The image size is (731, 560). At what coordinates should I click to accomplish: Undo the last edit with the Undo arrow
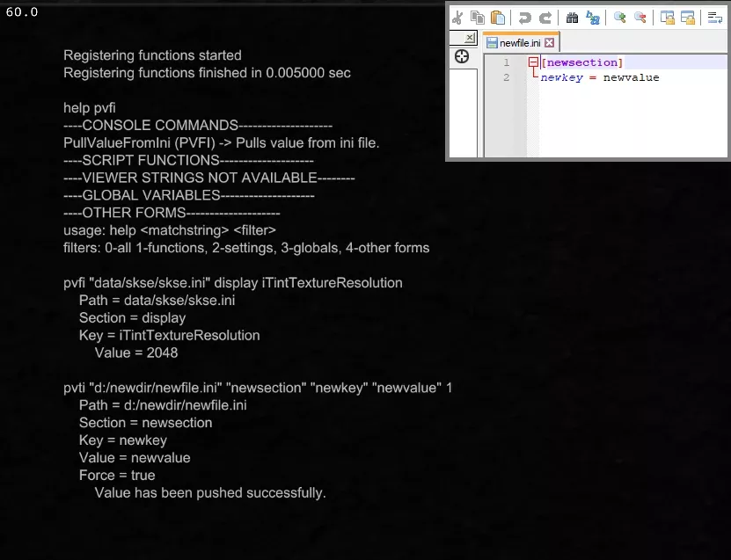pyautogui.click(x=525, y=18)
